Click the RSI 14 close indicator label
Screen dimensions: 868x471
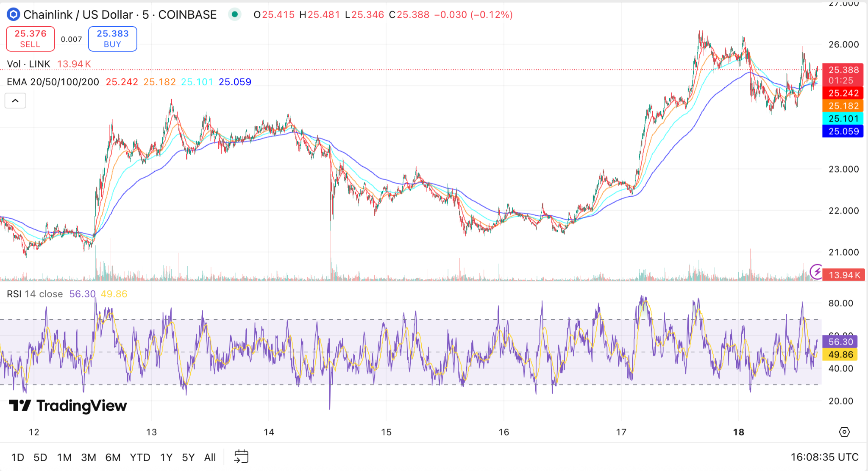pyautogui.click(x=35, y=294)
